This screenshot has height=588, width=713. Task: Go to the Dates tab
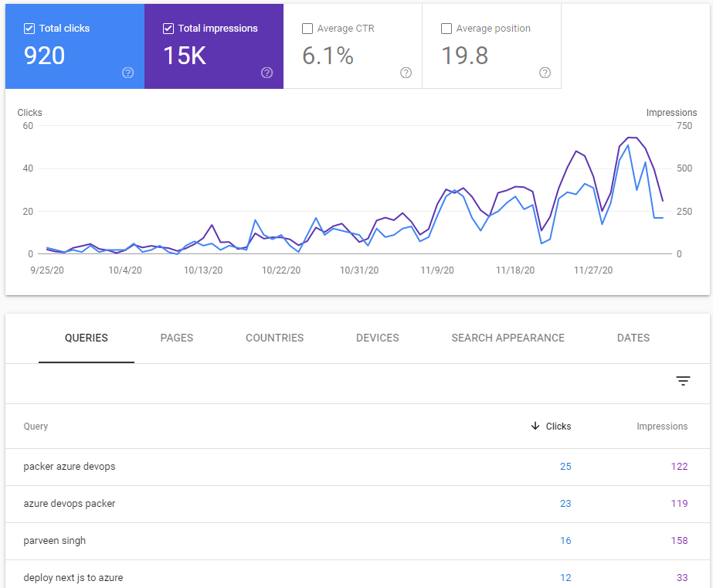(x=633, y=338)
